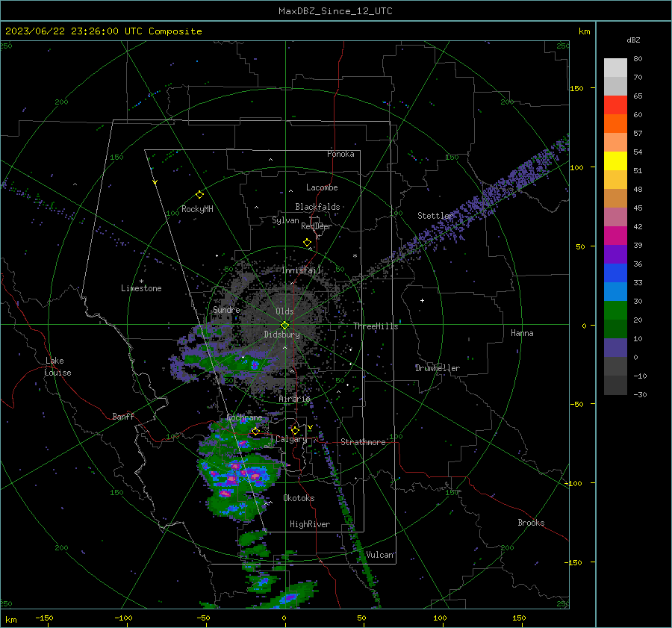Click the 65 dBZ red legend swatch
Viewport: 672px width, 628px height.
click(615, 105)
